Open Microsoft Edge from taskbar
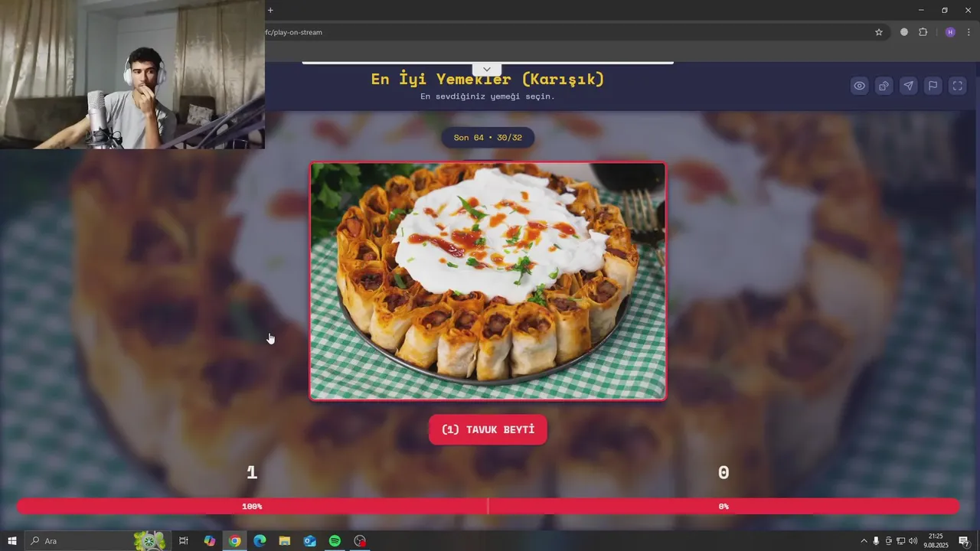The width and height of the screenshot is (980, 551). (260, 541)
